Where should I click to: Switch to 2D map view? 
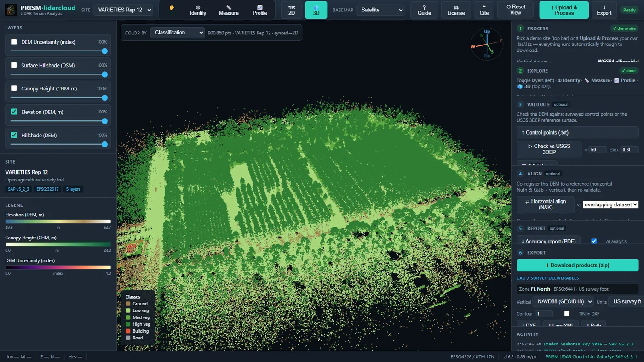point(292,10)
